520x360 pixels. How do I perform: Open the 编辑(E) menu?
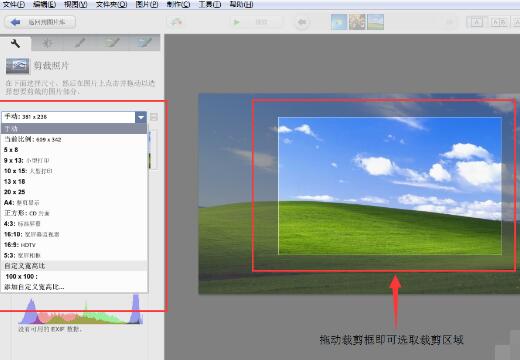(x=45, y=4)
